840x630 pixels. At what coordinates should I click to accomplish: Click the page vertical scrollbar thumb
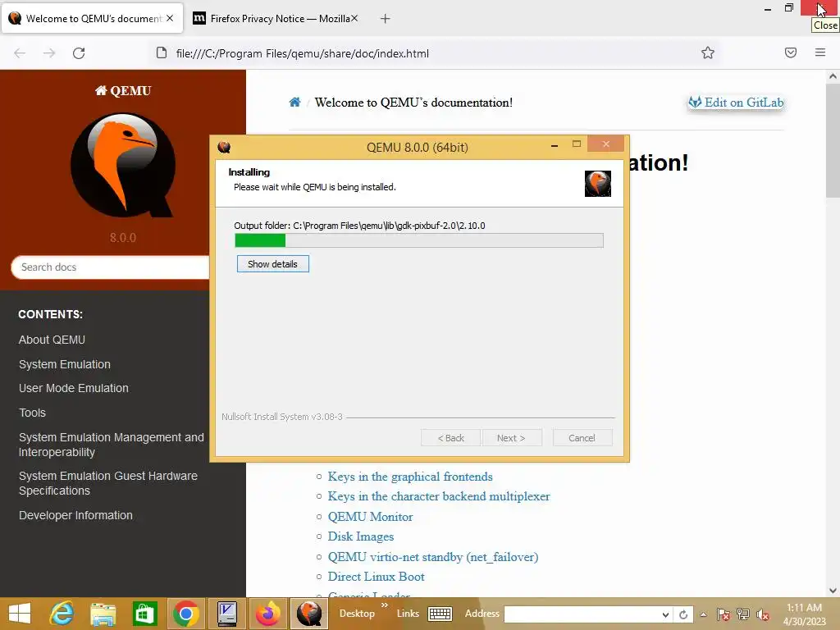tap(833, 140)
